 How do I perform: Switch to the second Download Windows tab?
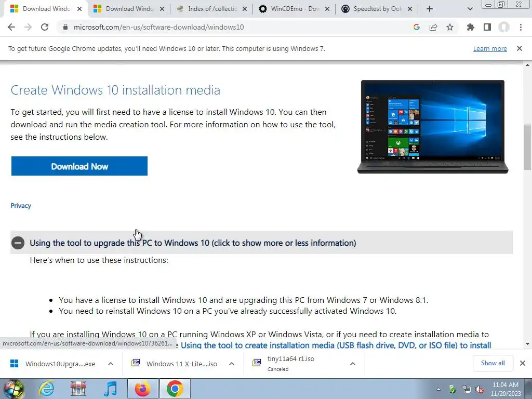[x=129, y=9]
